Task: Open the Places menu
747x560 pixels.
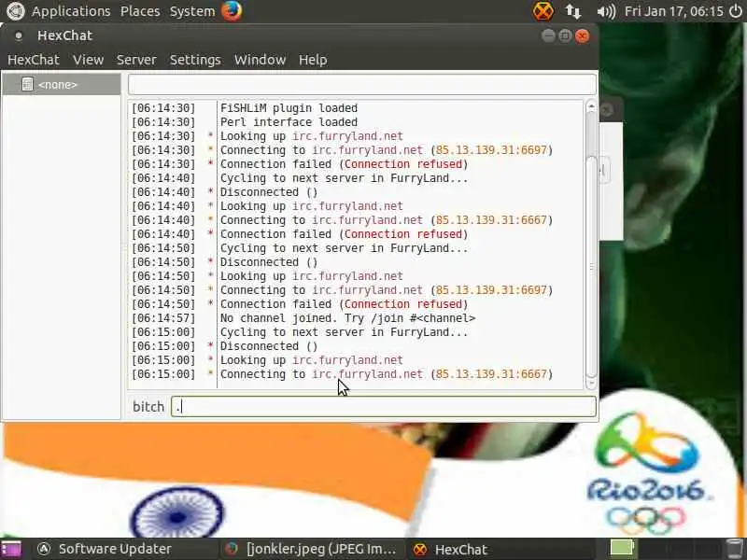Action: (x=140, y=11)
